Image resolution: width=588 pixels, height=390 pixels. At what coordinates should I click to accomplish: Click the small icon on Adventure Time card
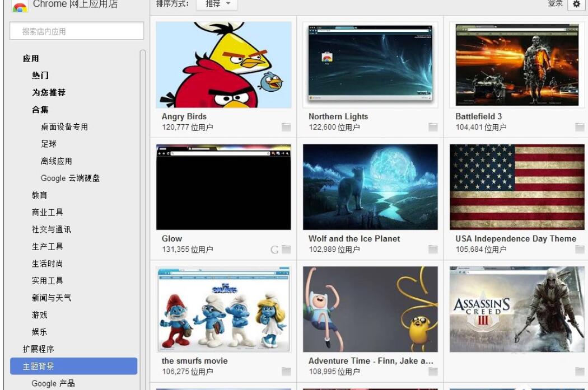433,372
